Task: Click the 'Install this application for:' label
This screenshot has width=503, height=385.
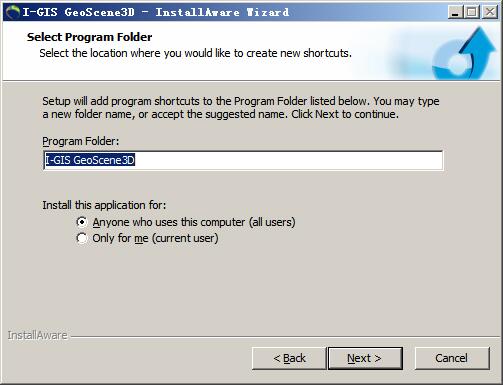Action: coord(104,205)
